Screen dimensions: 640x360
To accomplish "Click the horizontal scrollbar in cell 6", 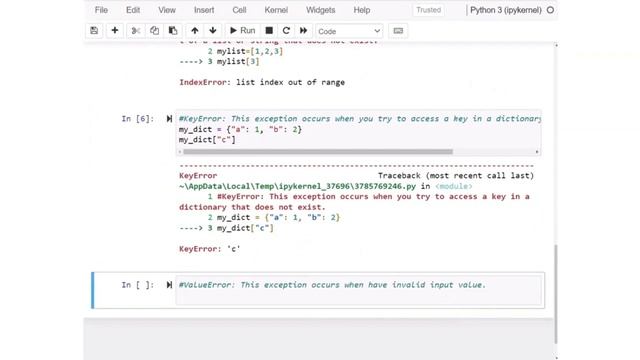I will click(318, 152).
